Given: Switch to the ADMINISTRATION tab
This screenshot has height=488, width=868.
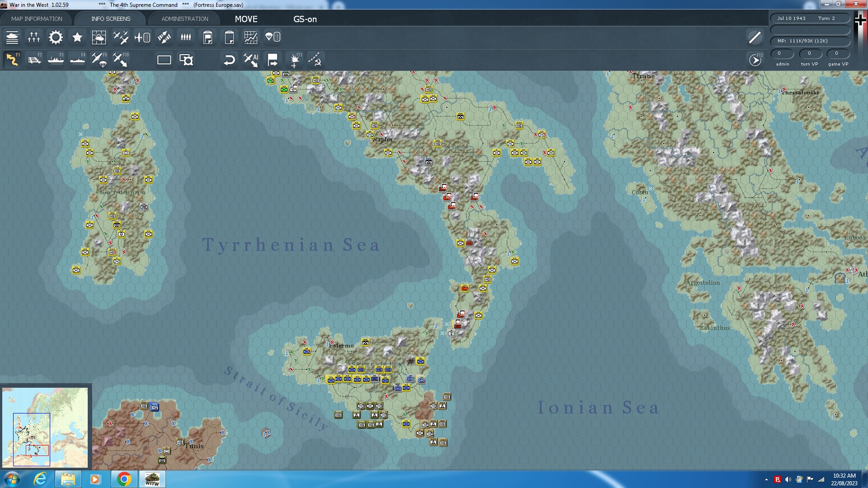Looking at the screenshot, I should 184,19.
